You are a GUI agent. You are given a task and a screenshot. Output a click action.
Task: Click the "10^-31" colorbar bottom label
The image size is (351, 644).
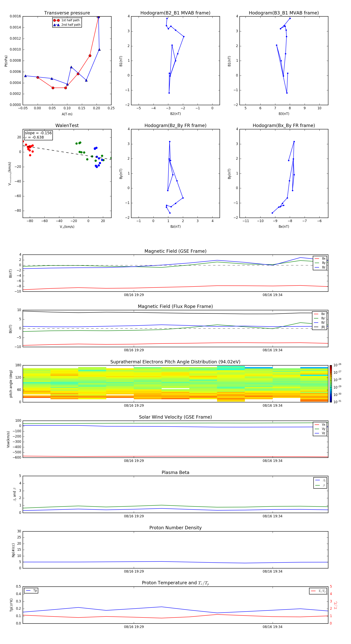(x=337, y=402)
